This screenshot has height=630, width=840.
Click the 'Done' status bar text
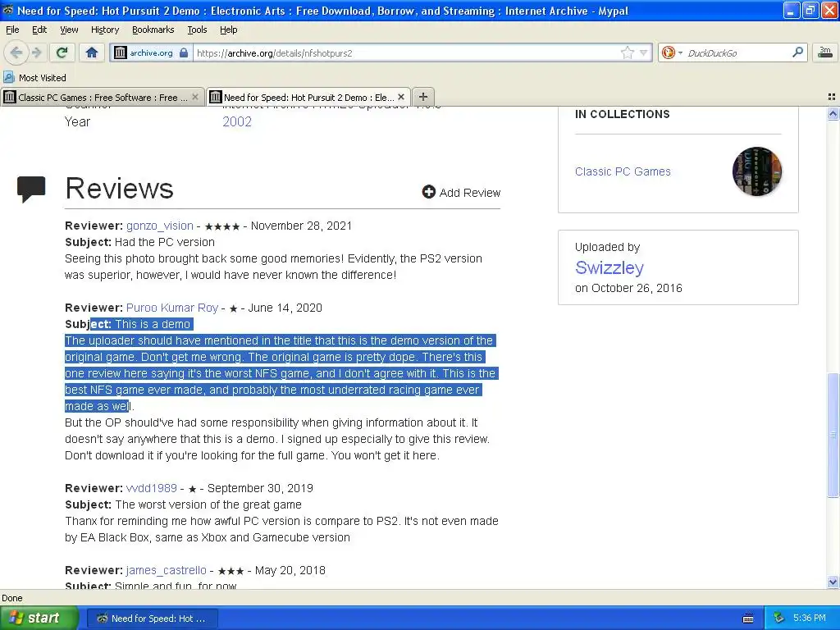pos(11,598)
